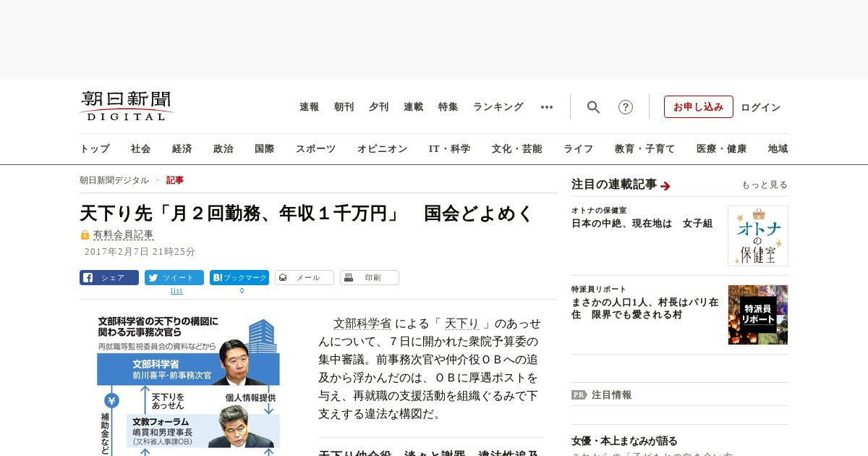Go to トップ section tab

coord(95,148)
